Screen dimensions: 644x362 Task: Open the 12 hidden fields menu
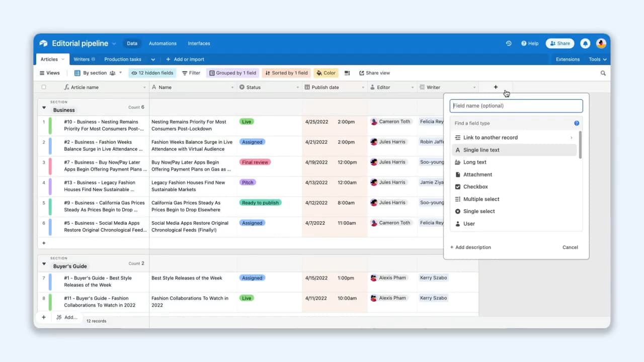[x=152, y=73]
